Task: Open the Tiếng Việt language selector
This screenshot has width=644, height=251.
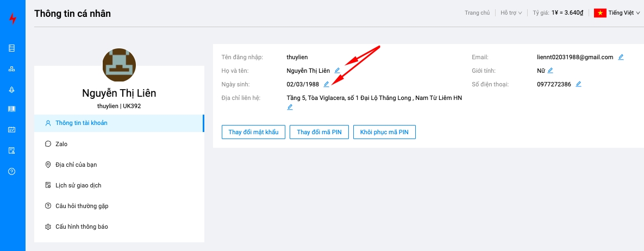Action: (617, 13)
